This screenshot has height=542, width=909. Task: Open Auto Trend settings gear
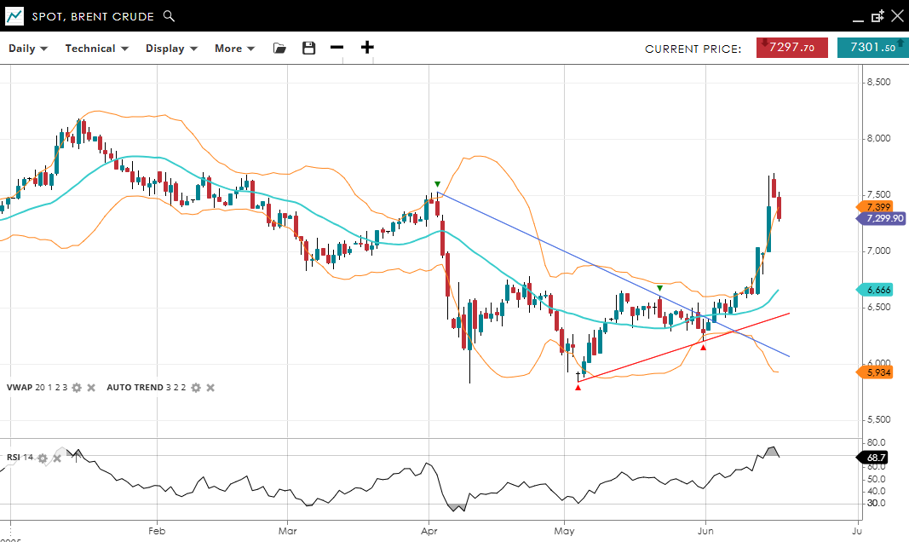(x=196, y=387)
